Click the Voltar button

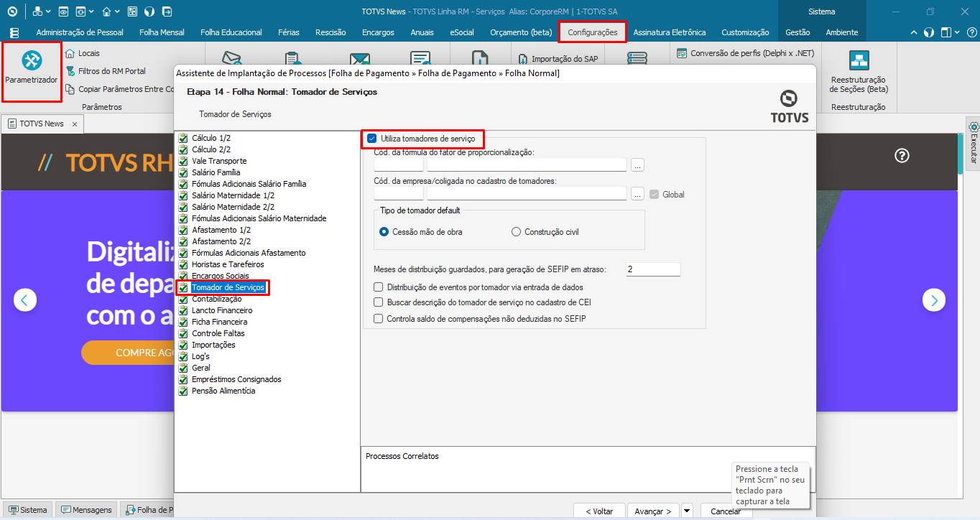pos(599,511)
